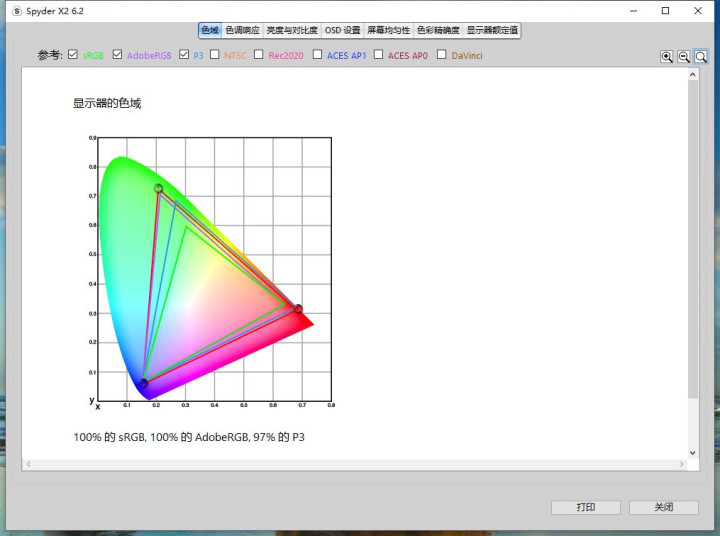The height and width of the screenshot is (536, 720).
Task: Enable the Rec2020 reference checkbox
Action: point(259,55)
